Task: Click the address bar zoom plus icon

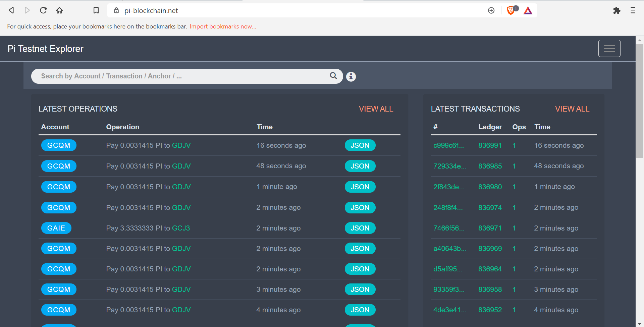Action: click(491, 10)
